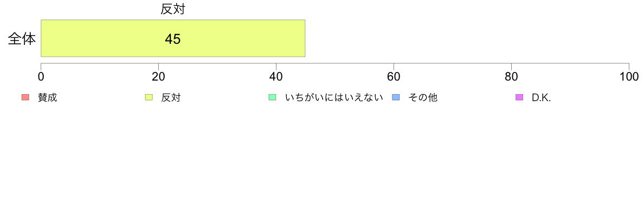Click the 60 axis tick label

pyautogui.click(x=394, y=77)
